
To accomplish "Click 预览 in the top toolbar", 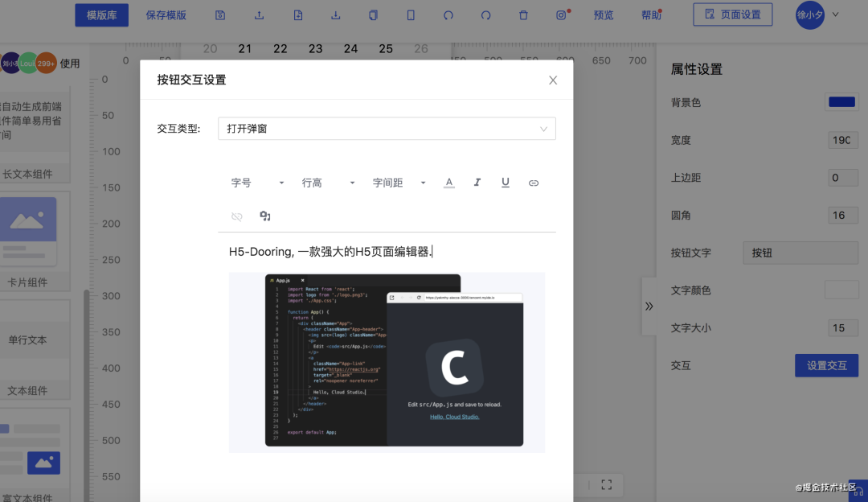I will [x=604, y=15].
